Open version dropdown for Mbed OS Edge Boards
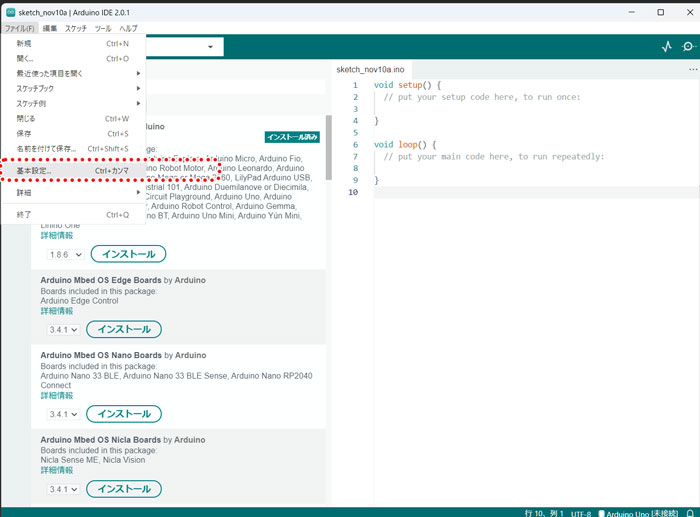 pos(63,329)
